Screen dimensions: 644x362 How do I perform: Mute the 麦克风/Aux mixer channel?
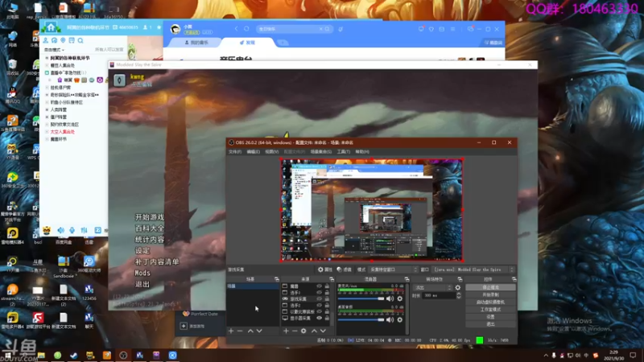pos(390,298)
